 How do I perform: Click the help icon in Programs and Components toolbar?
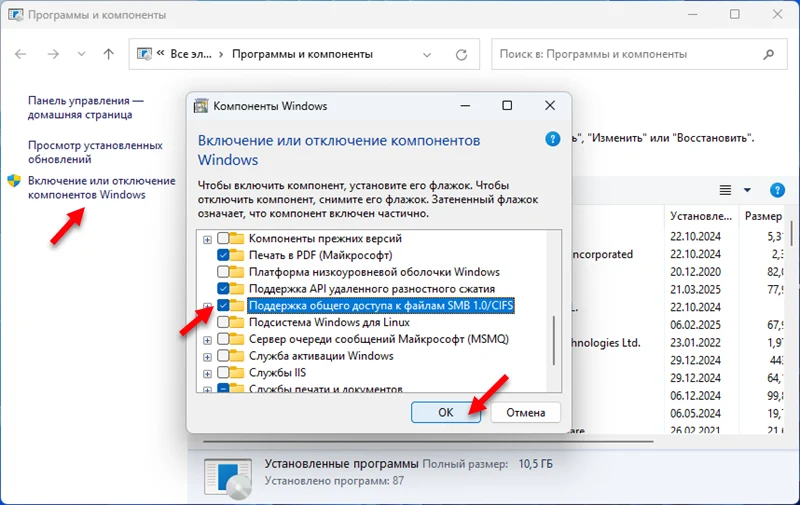(x=777, y=190)
